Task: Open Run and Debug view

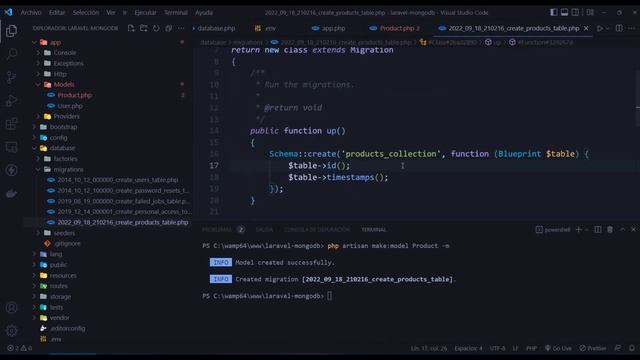Action: point(11,100)
